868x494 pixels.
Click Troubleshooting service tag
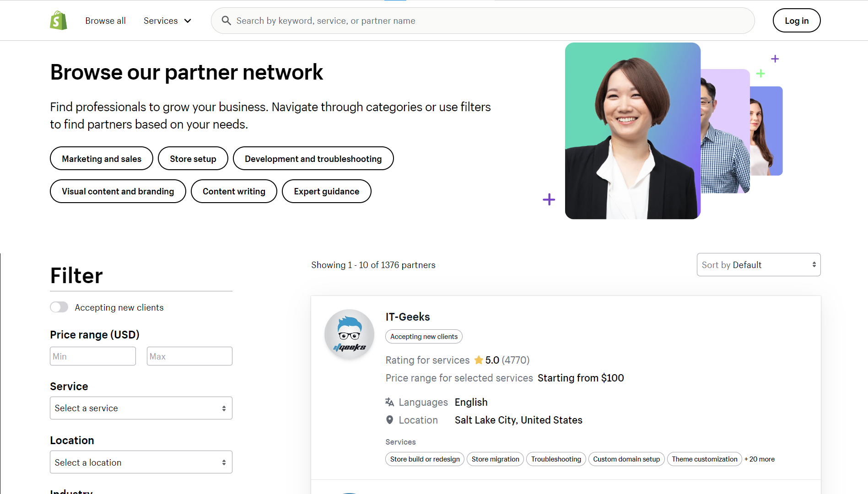(556, 459)
